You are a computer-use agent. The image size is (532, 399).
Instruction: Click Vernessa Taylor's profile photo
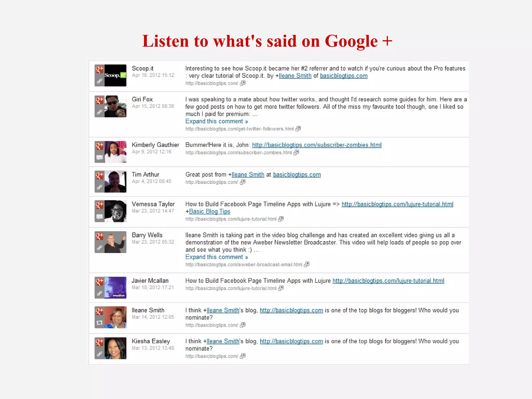[x=115, y=211]
